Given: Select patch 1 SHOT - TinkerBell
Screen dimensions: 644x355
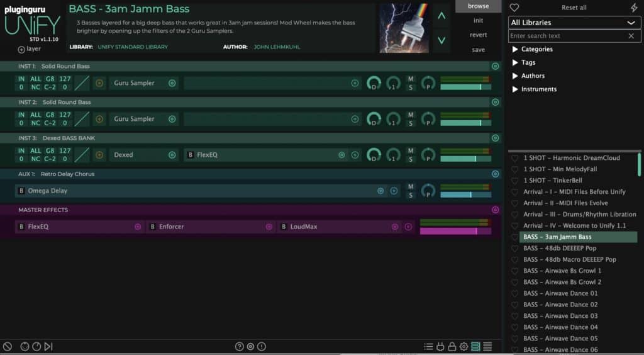Looking at the screenshot, I should pos(553,181).
